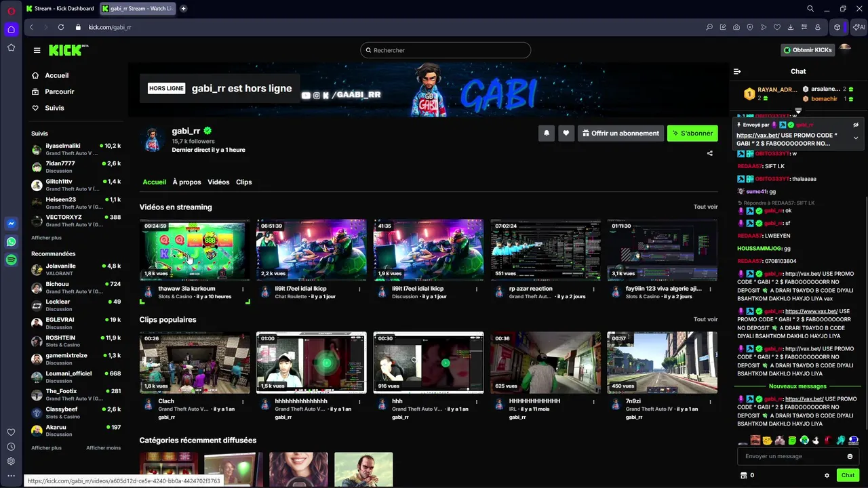This screenshot has width=868, height=488.
Task: Click the browser address bar URL kick.com/gabi_rr
Action: pos(110,27)
